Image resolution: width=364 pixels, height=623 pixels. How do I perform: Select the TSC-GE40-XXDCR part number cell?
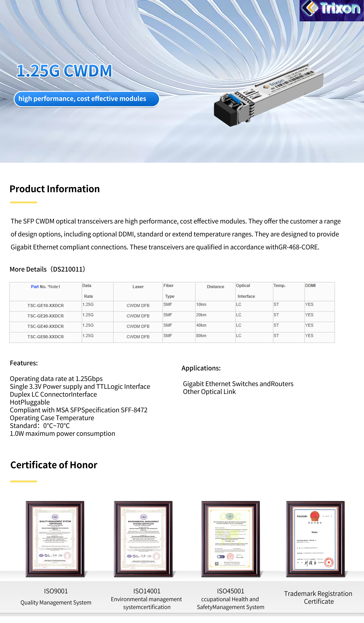45,327
